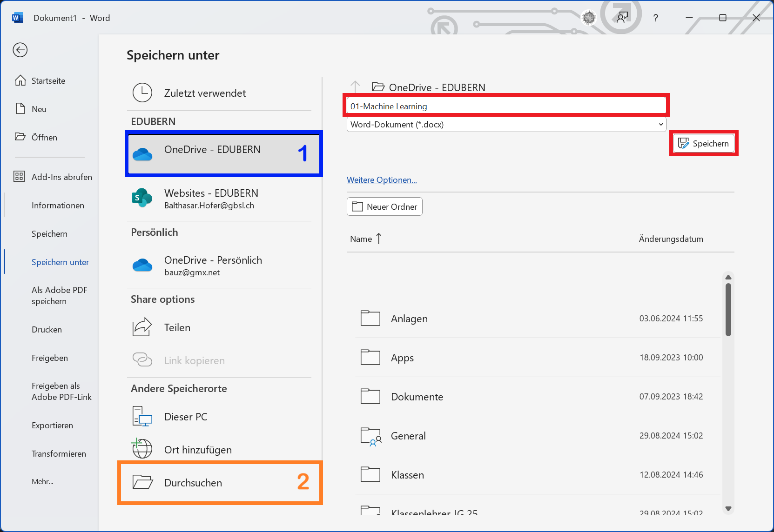This screenshot has width=774, height=532.
Task: Open Informationen in the sidebar
Action: click(58, 205)
